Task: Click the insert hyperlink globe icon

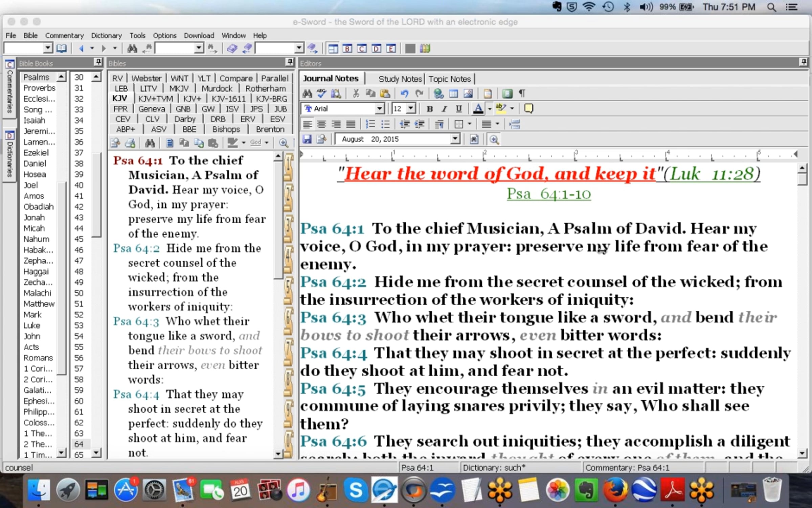Action: [x=438, y=93]
